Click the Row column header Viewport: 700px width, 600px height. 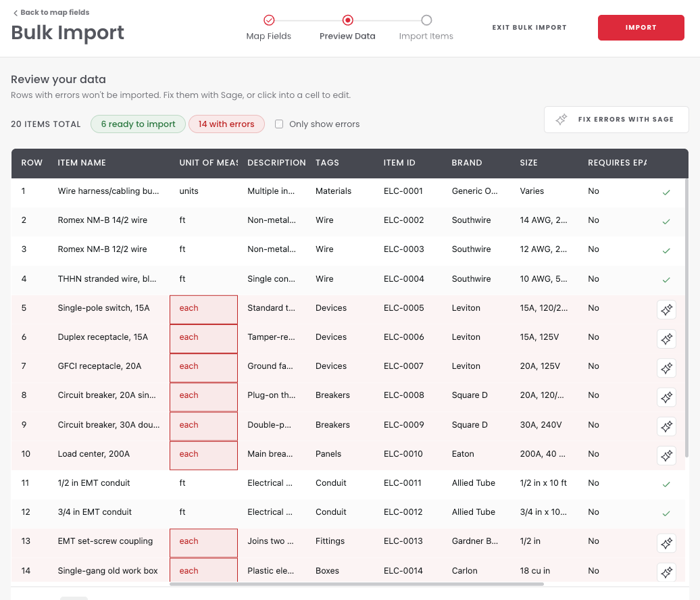[32, 163]
